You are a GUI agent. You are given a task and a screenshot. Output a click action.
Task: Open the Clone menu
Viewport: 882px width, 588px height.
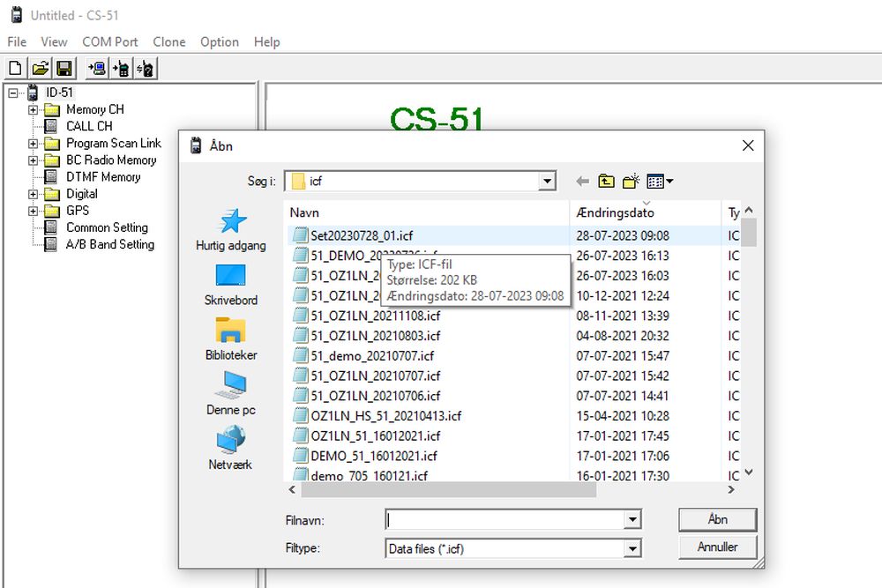click(169, 42)
